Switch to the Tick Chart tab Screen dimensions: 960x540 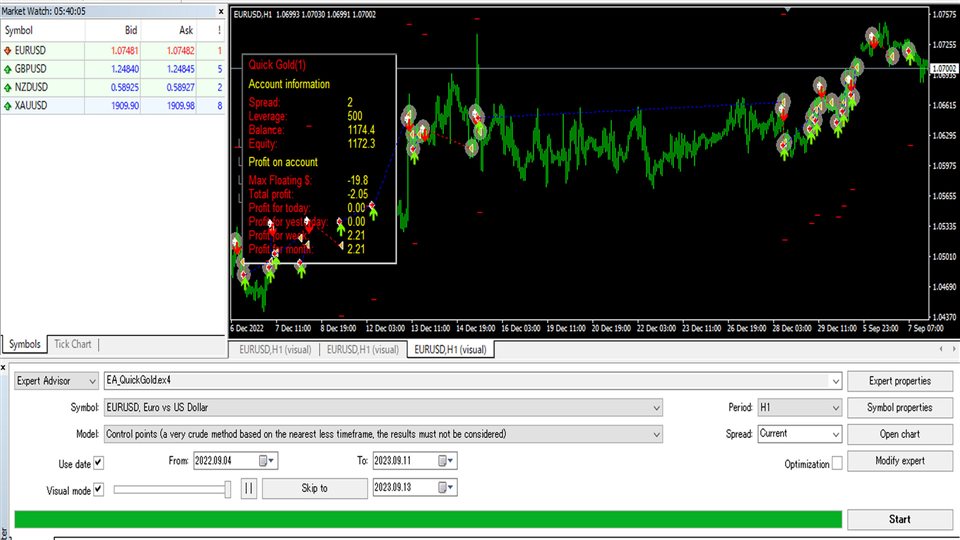72,344
